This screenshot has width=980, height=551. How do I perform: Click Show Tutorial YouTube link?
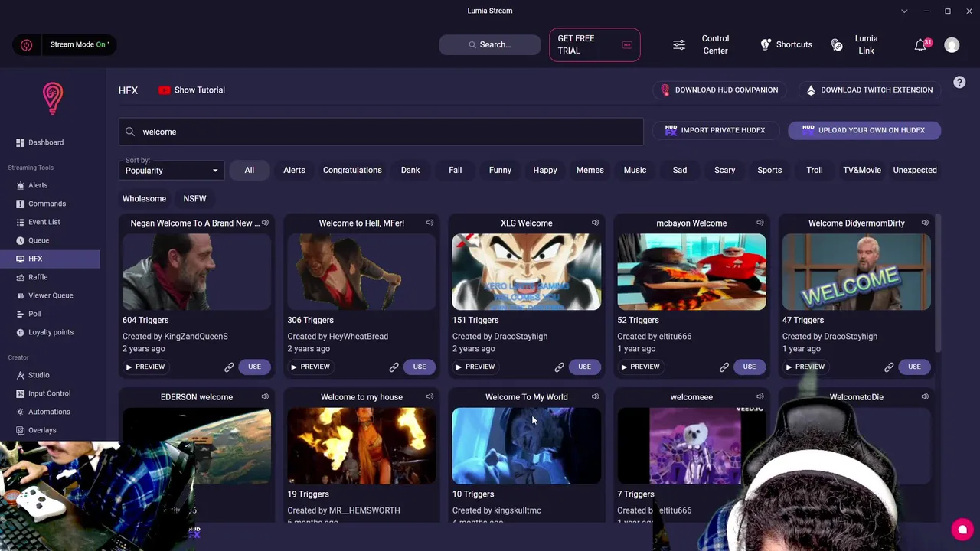coord(191,90)
